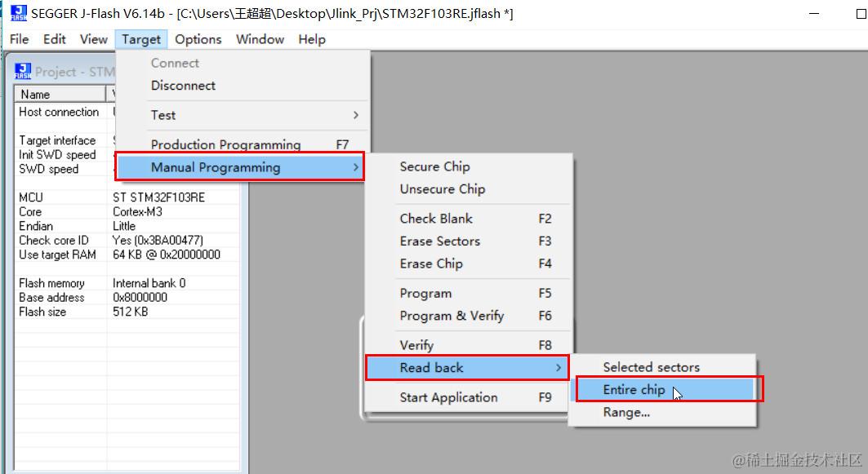Open the Window menu
Screen dimensions: 868x474
260,39
